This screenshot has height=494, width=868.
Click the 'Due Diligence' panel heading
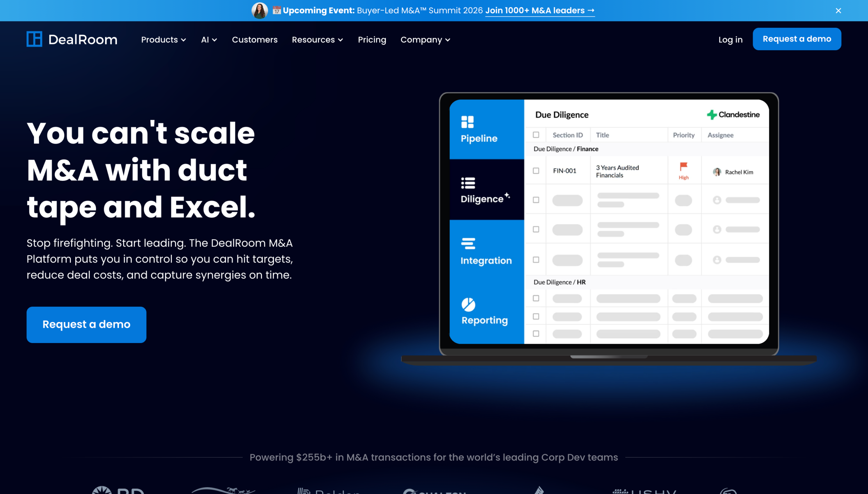(x=561, y=115)
